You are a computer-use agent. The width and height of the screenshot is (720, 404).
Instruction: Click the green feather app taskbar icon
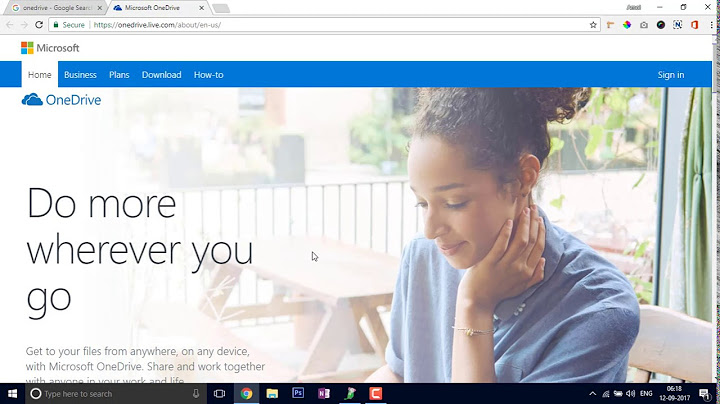350,393
